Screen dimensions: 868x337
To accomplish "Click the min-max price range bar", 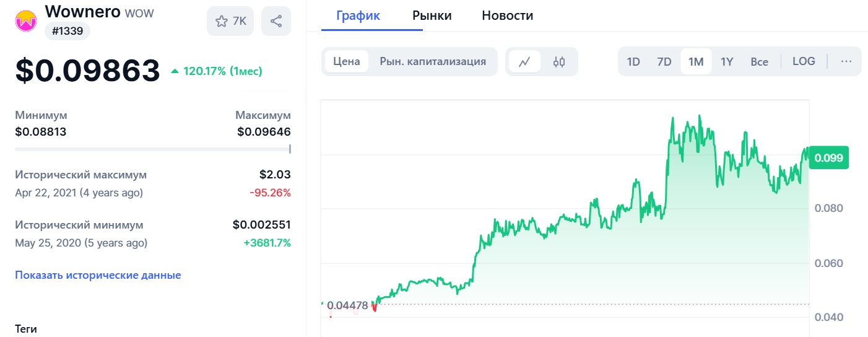I will [x=152, y=149].
